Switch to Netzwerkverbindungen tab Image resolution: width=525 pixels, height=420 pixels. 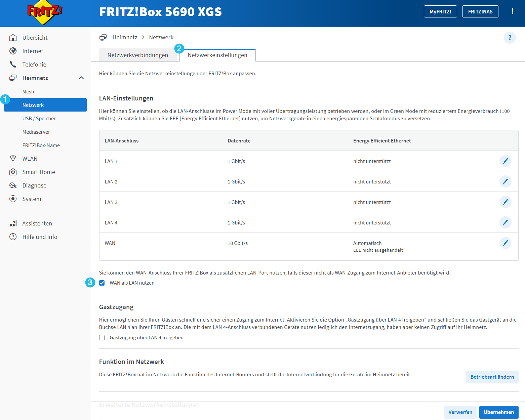point(138,55)
